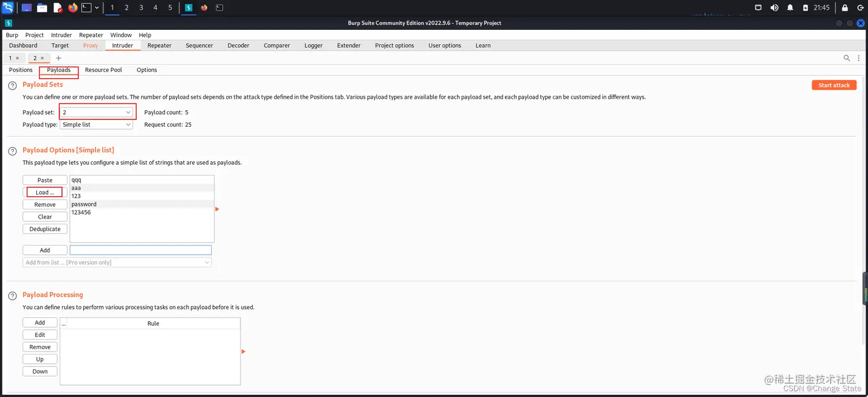Click the Intruder search magnifier icon

coord(847,58)
